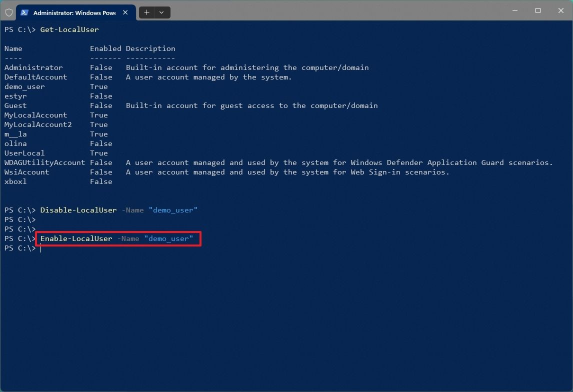This screenshot has height=392, width=573.
Task: Click True next to MyLocalAccount
Action: click(99, 115)
